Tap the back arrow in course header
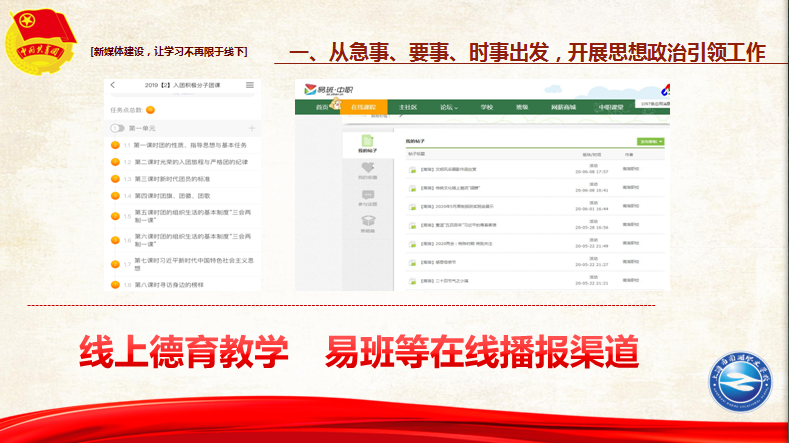Screen dimensions: 789x443 click(113, 85)
